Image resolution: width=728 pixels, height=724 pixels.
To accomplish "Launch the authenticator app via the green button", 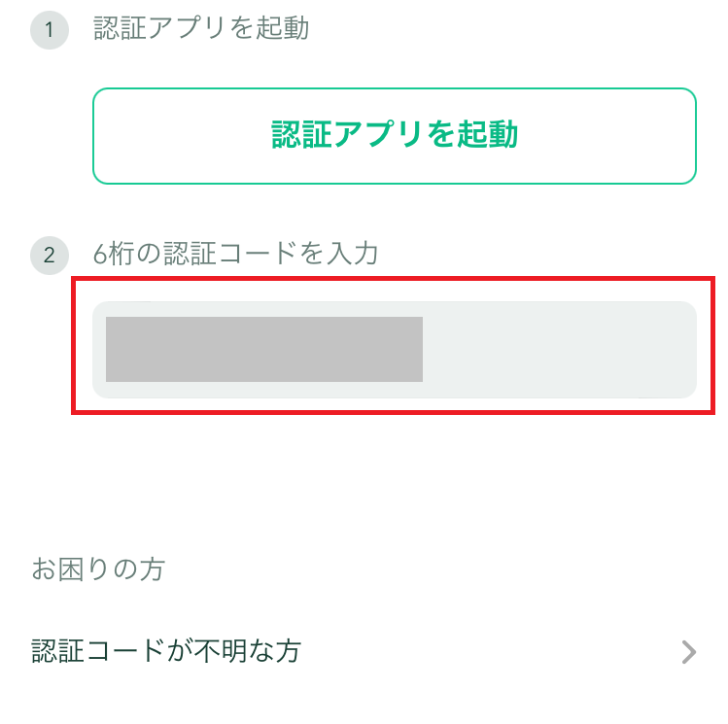I will click(x=394, y=136).
